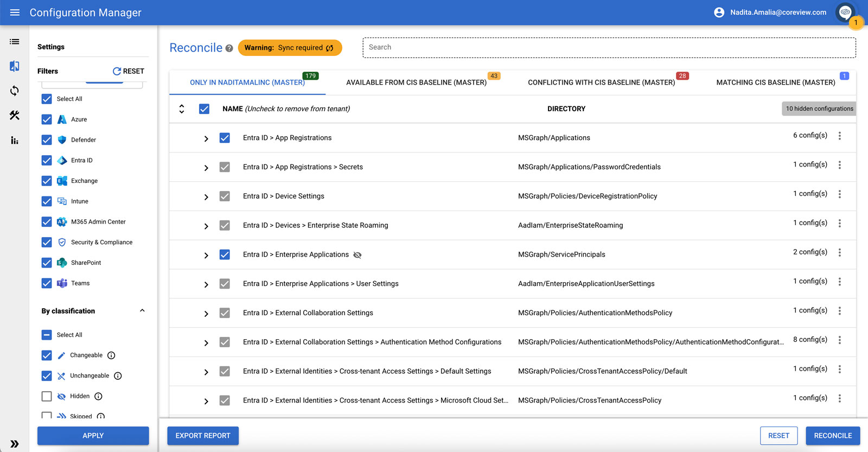Viewport: 868px width, 452px height.
Task: Open more options for External Collaboration Settings row
Action: coord(840,311)
